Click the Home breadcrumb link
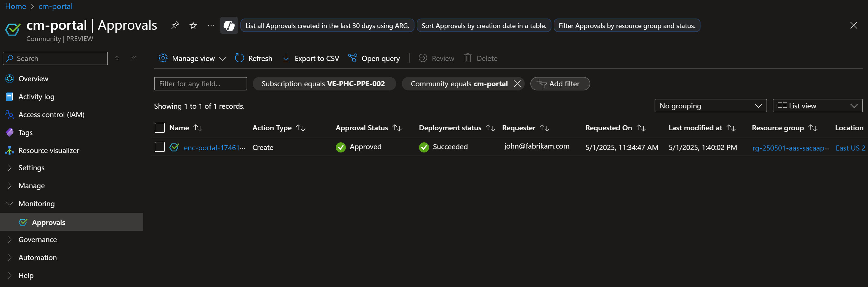The image size is (868, 287). [x=15, y=6]
